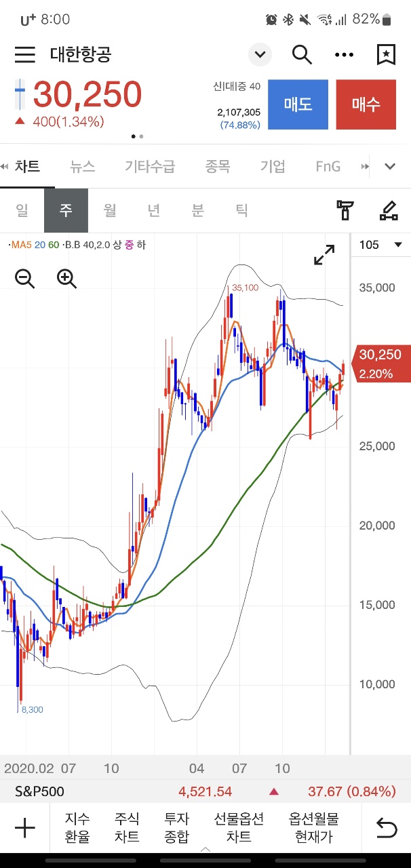Tap the 35,100 high price marker
Screen dimensions: 411x868
point(245,288)
